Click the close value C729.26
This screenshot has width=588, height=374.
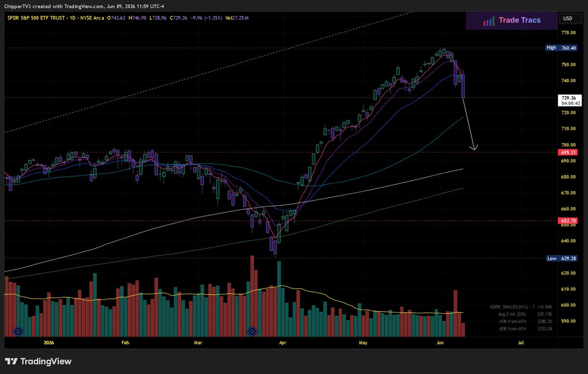click(x=180, y=18)
